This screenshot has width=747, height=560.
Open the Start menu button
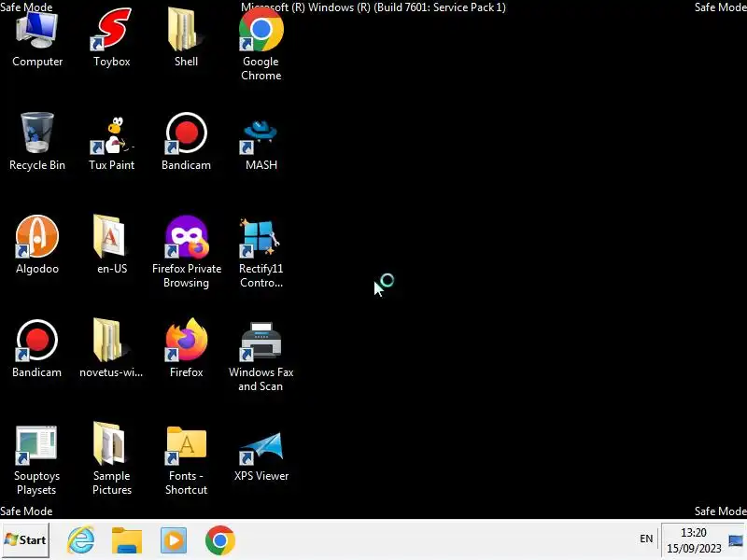[25, 540]
